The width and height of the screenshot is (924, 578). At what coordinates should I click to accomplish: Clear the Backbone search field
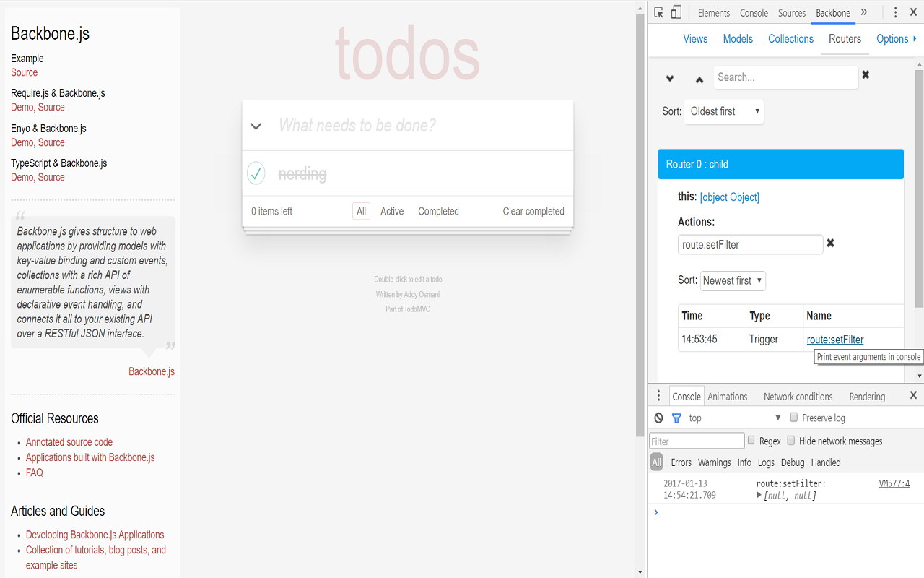866,74
